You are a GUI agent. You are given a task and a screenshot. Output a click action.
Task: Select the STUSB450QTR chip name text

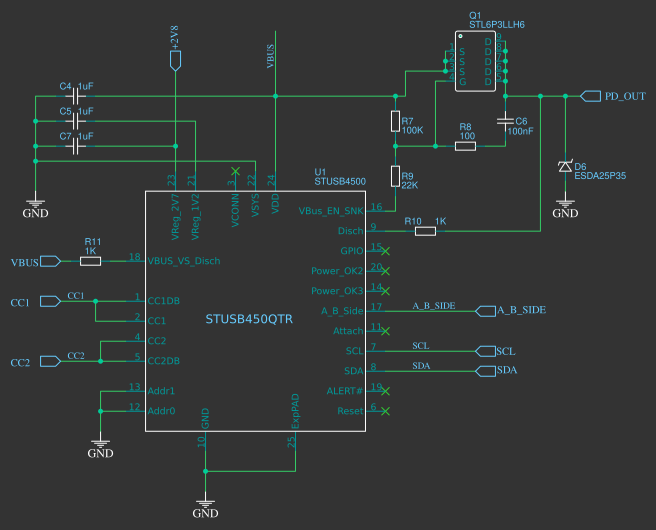point(249,319)
